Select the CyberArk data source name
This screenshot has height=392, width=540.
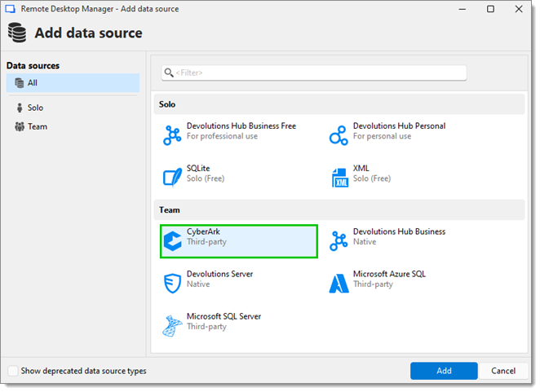coord(203,231)
